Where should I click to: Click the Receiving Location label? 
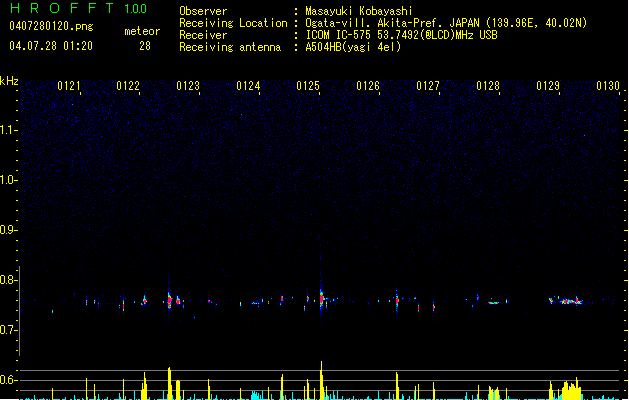click(x=233, y=23)
